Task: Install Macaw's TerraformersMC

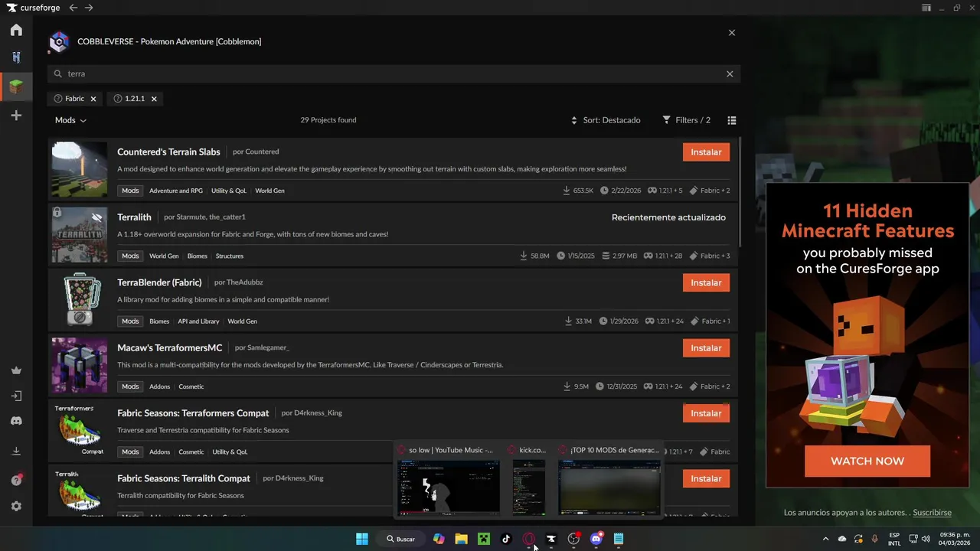Action: tap(706, 348)
